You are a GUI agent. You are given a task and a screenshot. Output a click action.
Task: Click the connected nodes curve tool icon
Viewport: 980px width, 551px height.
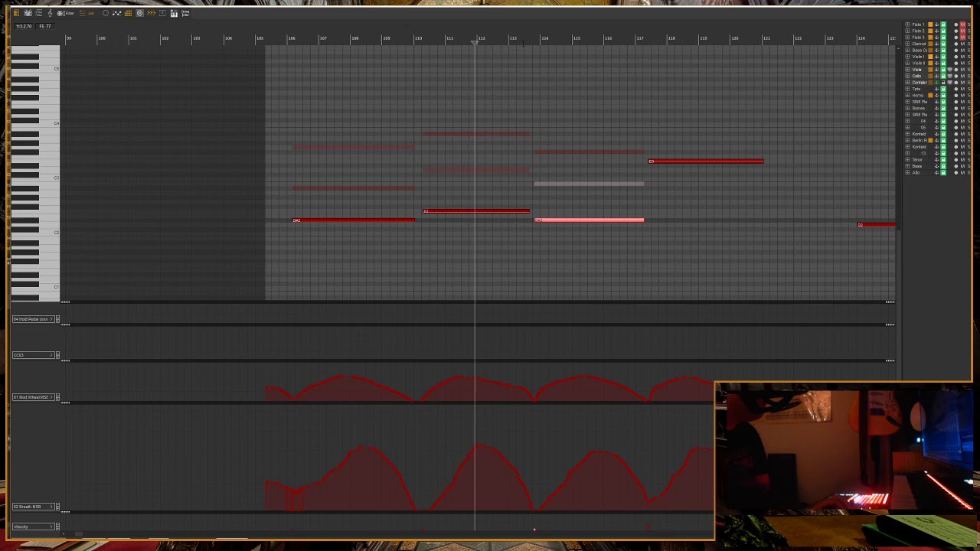116,13
